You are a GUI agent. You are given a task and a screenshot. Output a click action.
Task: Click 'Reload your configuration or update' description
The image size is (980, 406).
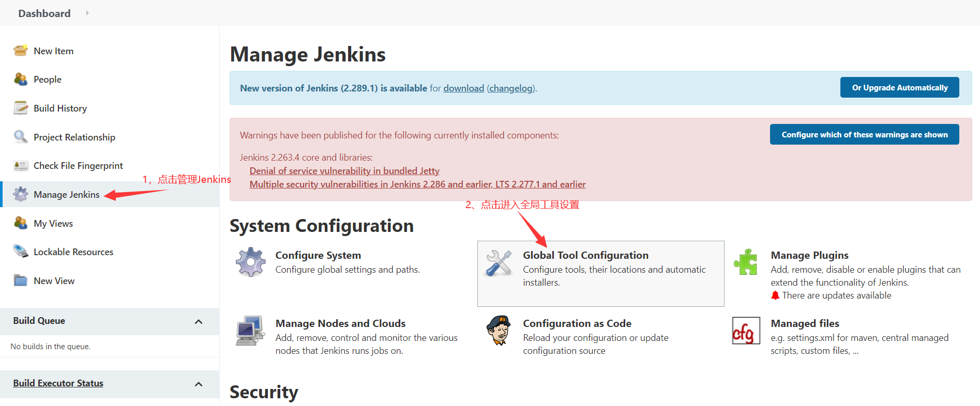click(596, 338)
